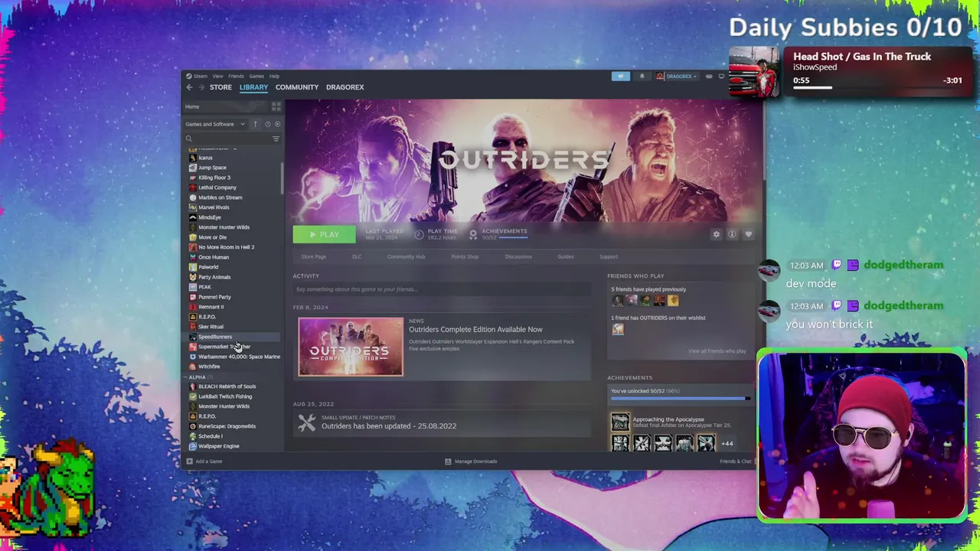
Task: Open the advanced filters icon in search bar
Action: point(276,139)
